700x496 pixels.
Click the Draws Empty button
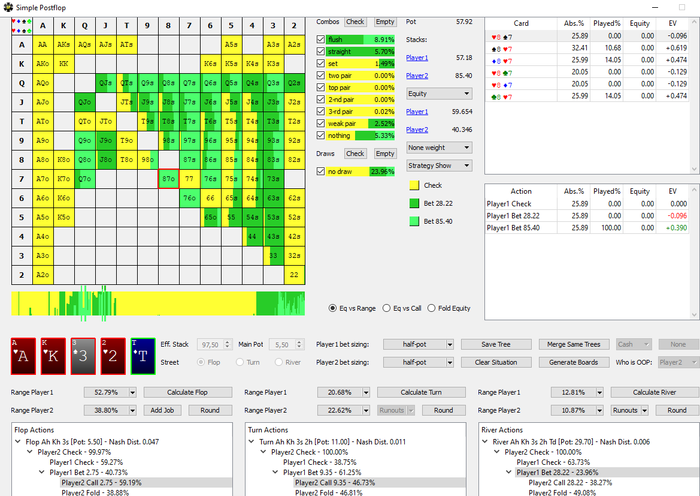[385, 153]
